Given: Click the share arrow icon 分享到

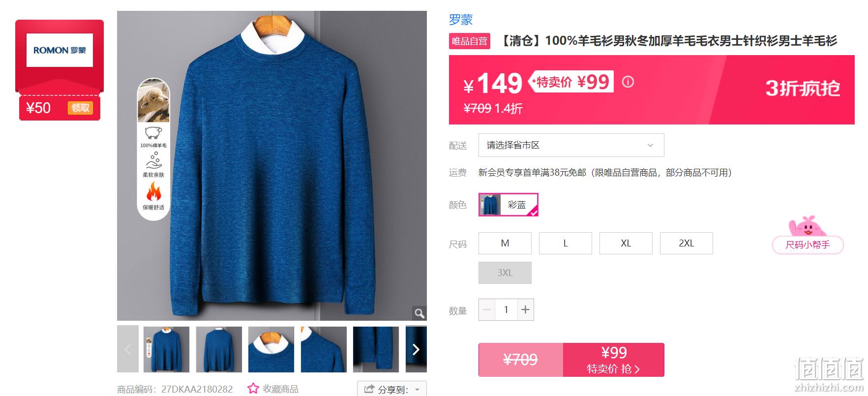Looking at the screenshot, I should (x=369, y=389).
